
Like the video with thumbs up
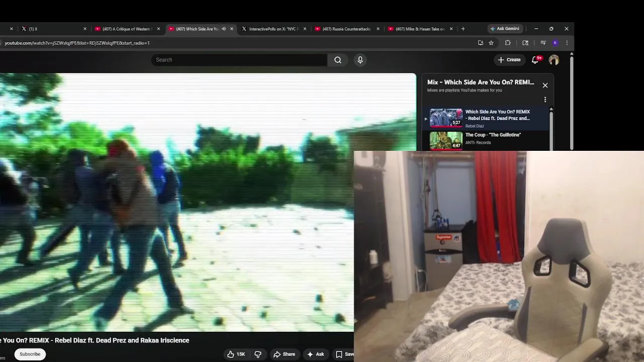pyautogui.click(x=236, y=354)
